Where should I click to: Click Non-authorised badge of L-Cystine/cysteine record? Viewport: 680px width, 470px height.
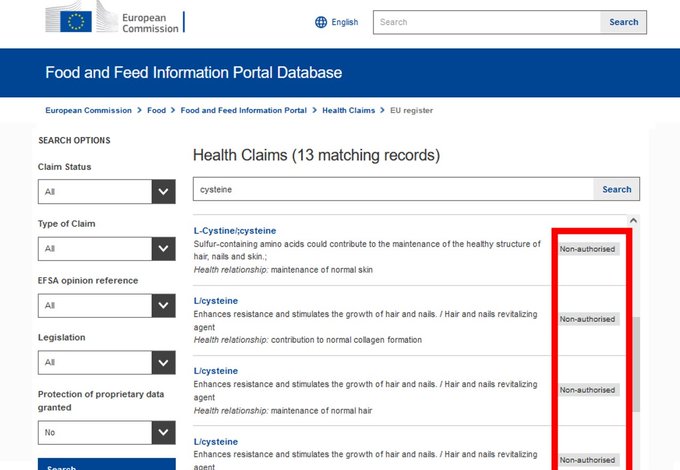tap(588, 249)
